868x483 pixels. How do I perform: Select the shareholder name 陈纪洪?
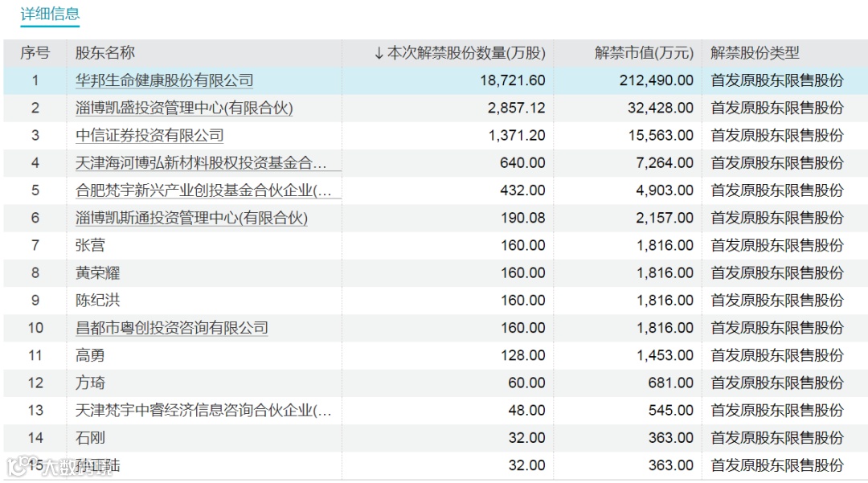[97, 301]
